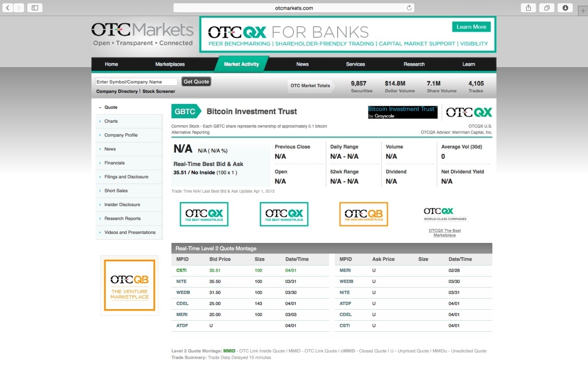Click the CSTI bid MPID
Image resolution: width=588 pixels, height=368 pixels.
click(x=181, y=270)
